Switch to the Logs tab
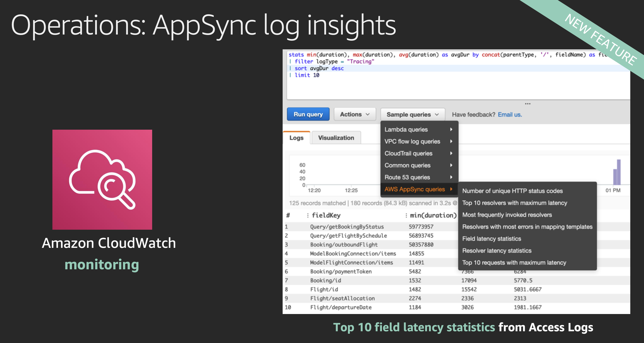The image size is (644, 343). point(297,138)
